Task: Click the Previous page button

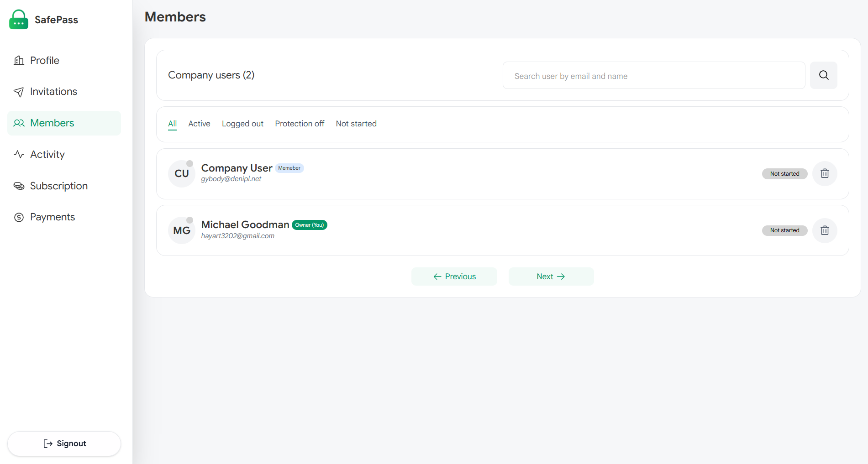Action: (x=454, y=276)
